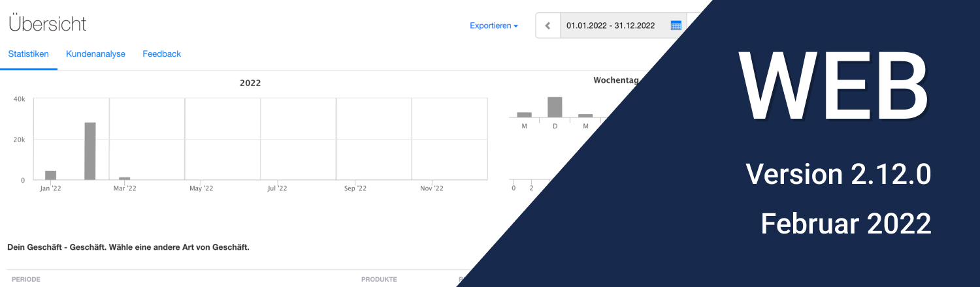Click the 01.01.2022 - 31.12.2022 date field
This screenshot has width=980, height=287.
[x=610, y=26]
